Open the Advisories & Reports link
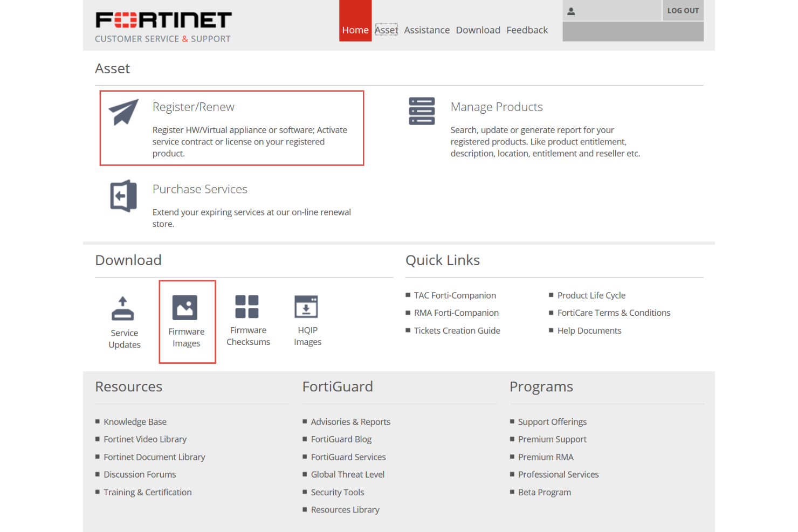 (350, 422)
